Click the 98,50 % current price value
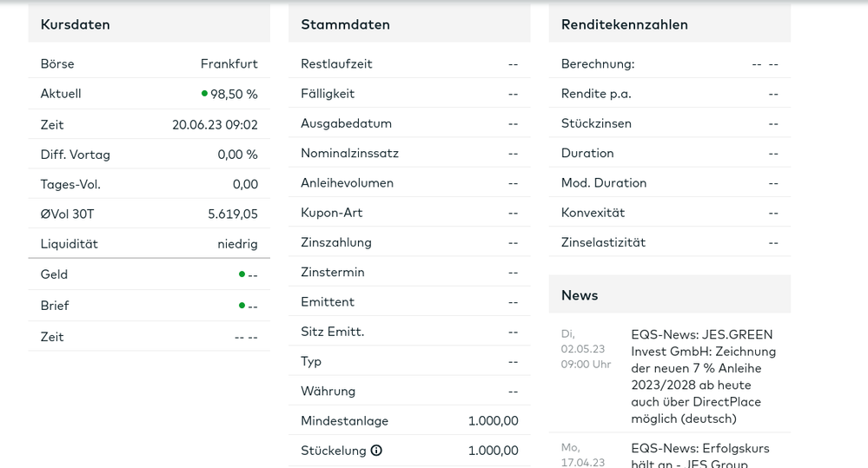The width and height of the screenshot is (868, 468). click(235, 94)
